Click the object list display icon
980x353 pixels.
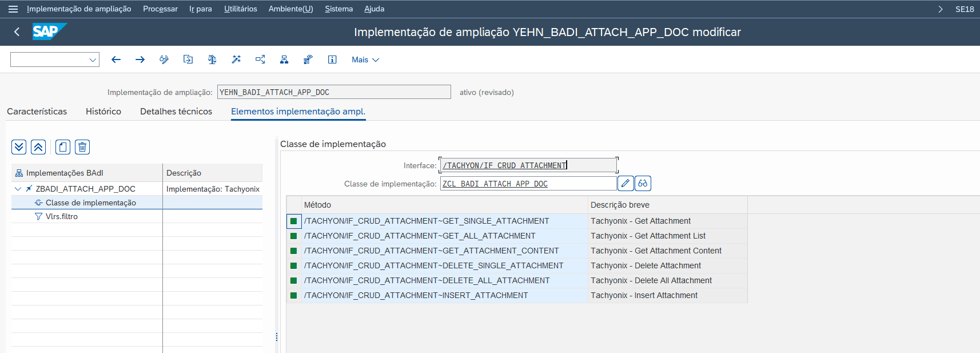(308, 60)
